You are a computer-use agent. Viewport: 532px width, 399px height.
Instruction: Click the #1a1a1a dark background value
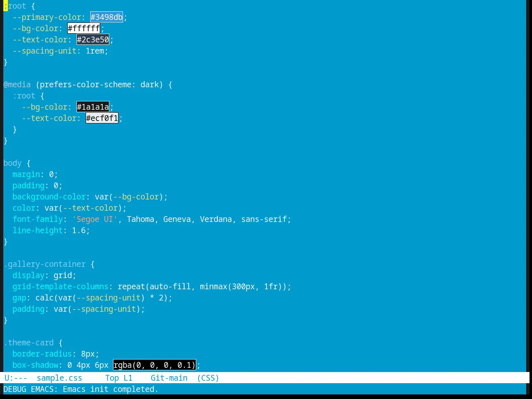pos(93,107)
